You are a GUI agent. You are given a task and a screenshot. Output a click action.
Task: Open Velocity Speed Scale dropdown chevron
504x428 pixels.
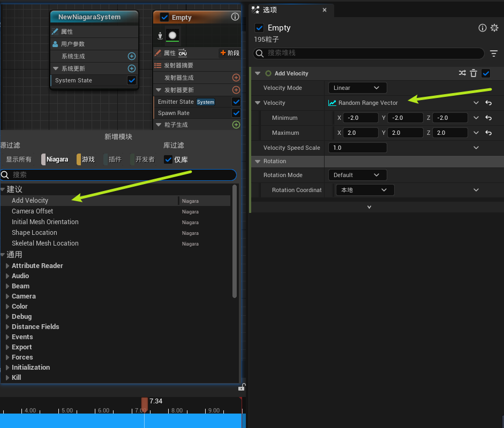point(476,148)
